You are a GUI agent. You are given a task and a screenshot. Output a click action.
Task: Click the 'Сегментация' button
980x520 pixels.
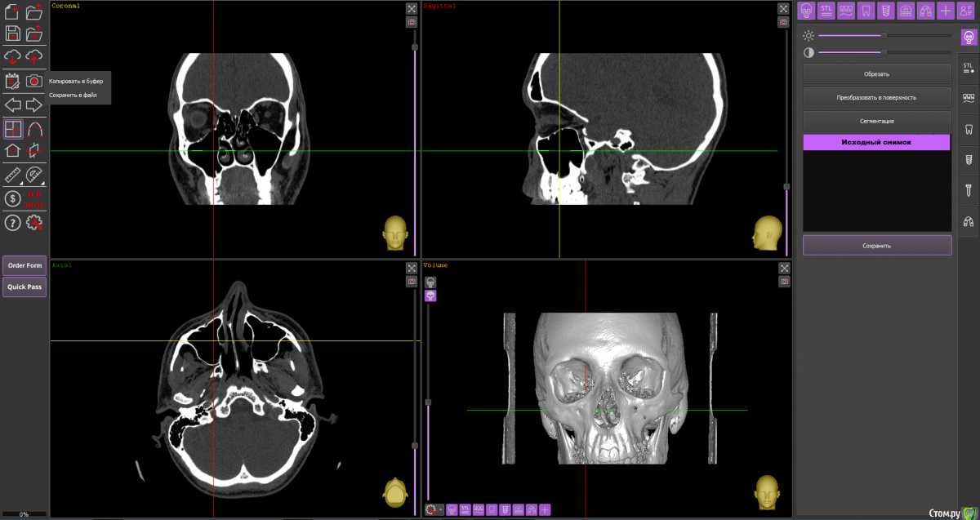[876, 121]
